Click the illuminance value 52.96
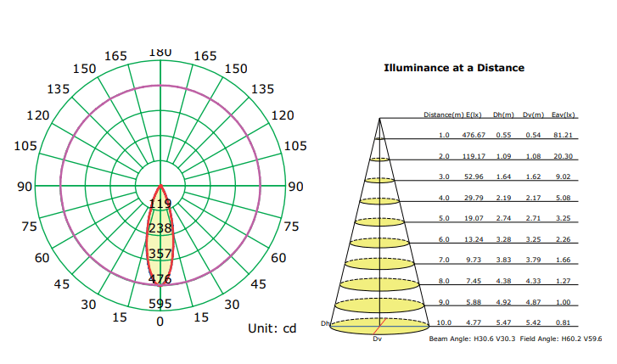The image size is (617, 364). 474,176
